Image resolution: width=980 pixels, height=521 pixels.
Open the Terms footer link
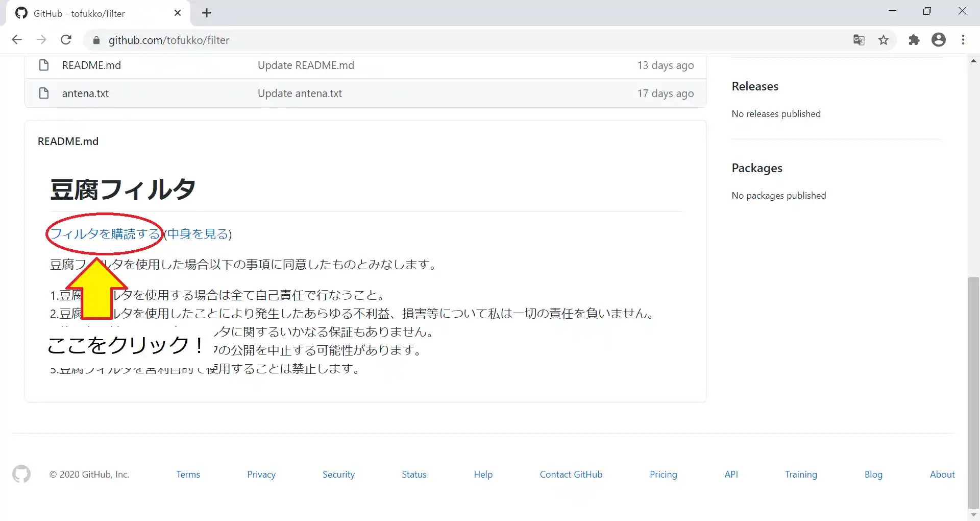pos(188,475)
